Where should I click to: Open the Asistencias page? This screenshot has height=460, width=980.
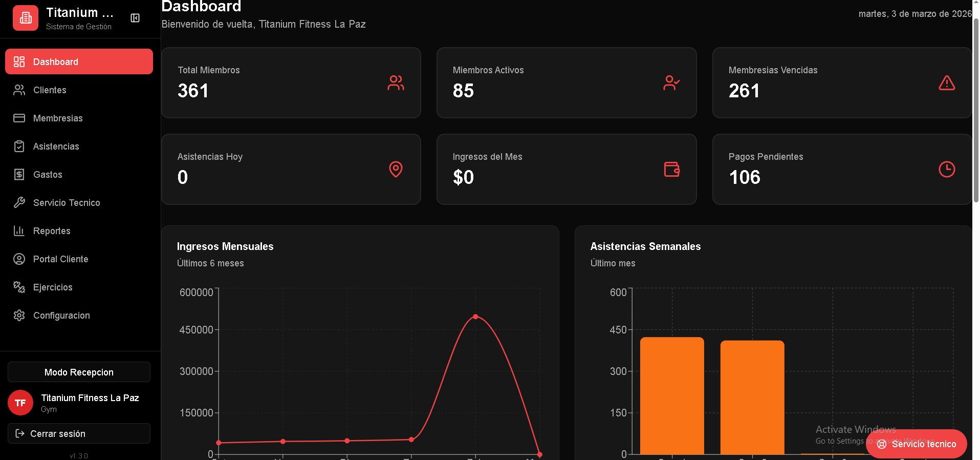[x=56, y=147]
